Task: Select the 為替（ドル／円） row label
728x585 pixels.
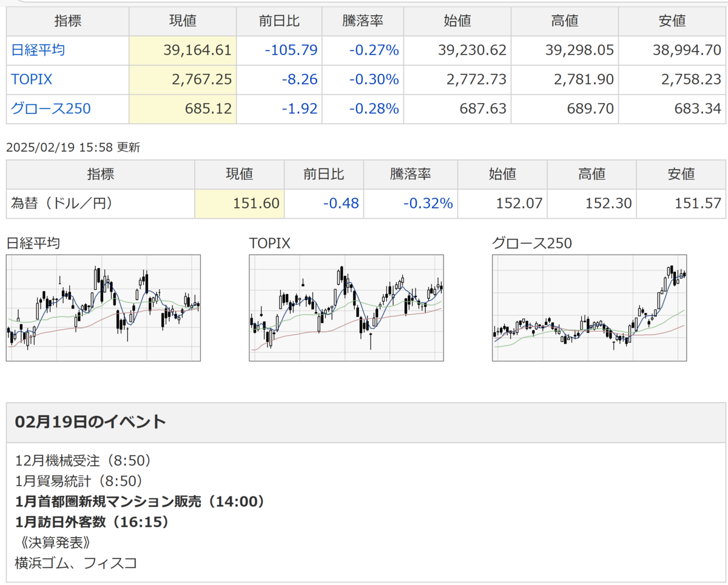Action: coord(62,204)
